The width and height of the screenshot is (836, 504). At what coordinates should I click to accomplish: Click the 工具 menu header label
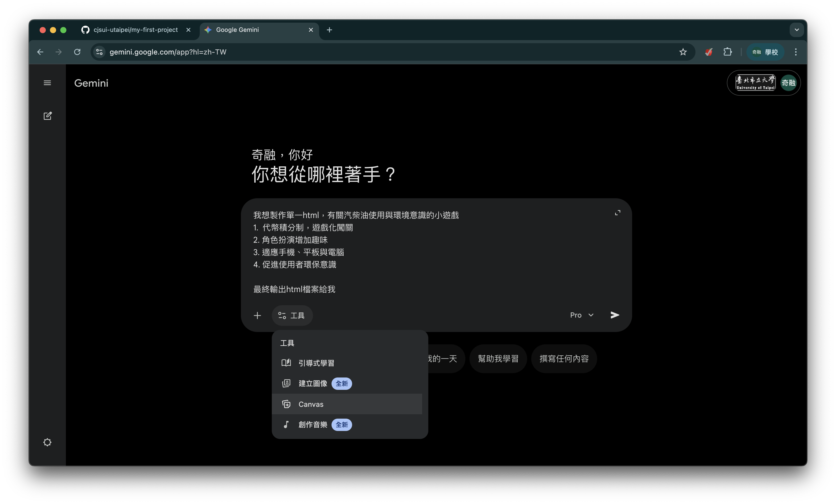click(x=287, y=343)
